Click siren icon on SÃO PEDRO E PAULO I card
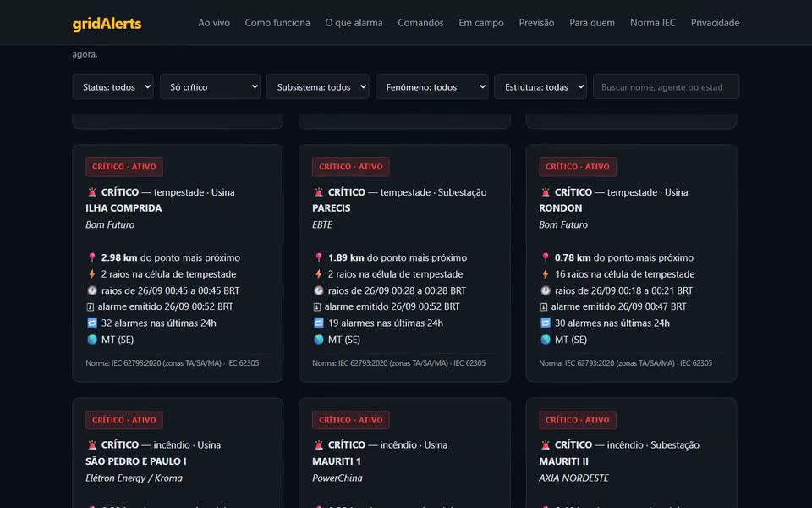Viewport: 812px width, 508px height. click(92, 445)
